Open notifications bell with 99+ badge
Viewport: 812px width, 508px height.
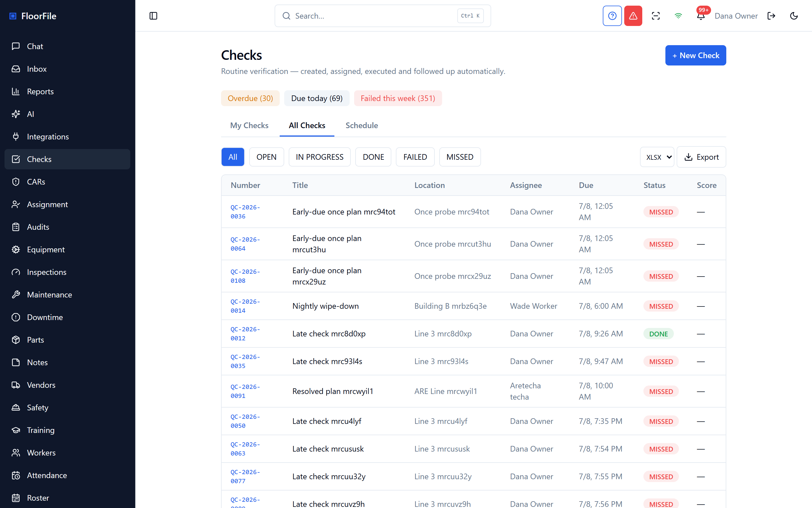701,16
